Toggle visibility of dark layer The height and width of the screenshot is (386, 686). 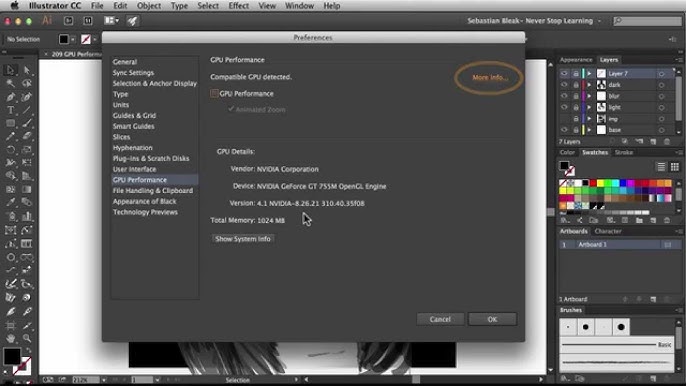pyautogui.click(x=564, y=85)
